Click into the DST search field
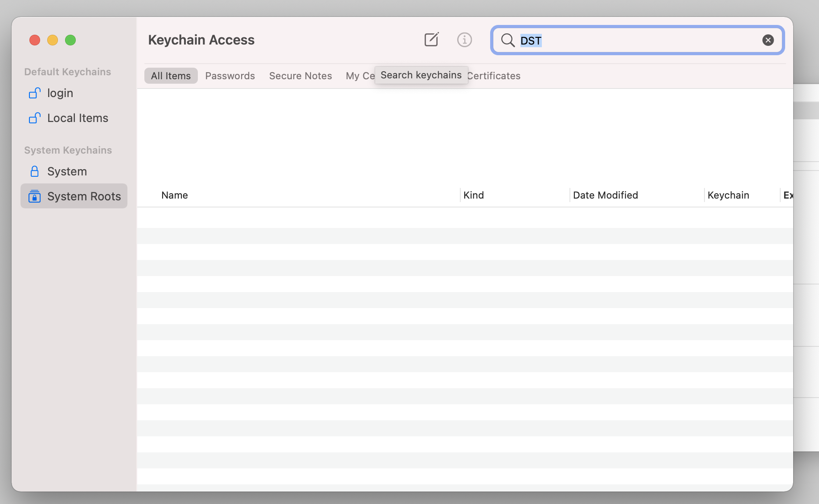Viewport: 819px width, 504px height. [x=637, y=41]
